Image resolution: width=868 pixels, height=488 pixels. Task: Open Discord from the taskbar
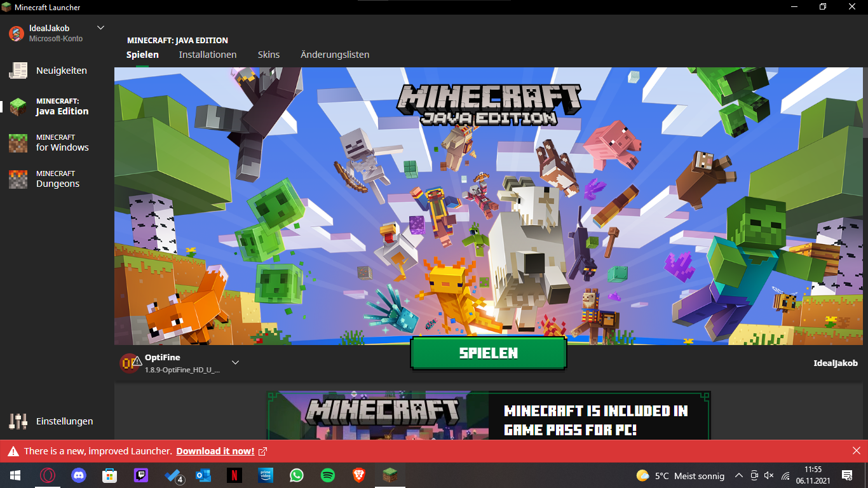click(x=79, y=475)
